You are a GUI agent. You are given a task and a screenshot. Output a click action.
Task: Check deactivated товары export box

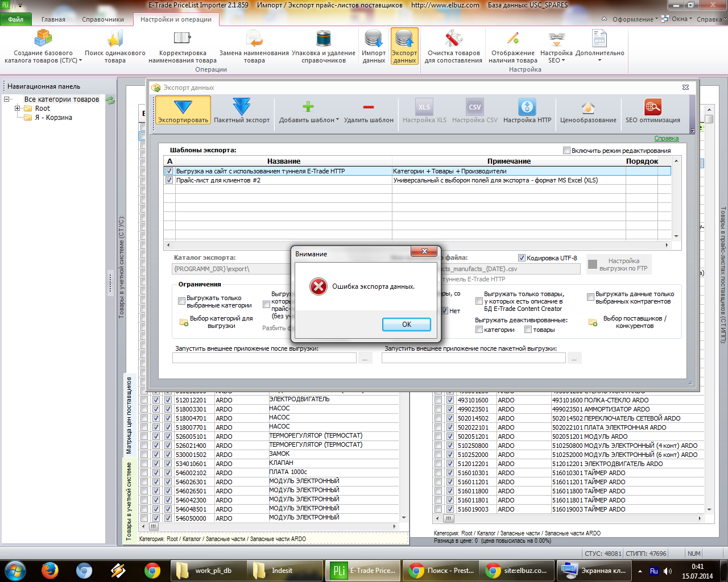click(528, 330)
